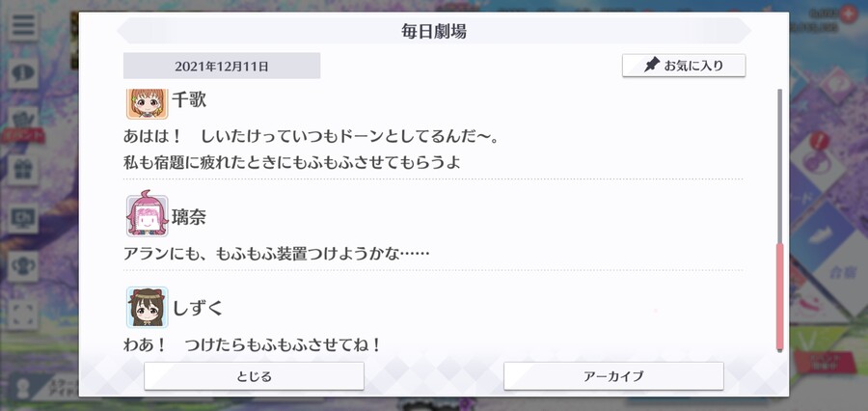This screenshot has height=411, width=868.
Task: Click the fullscreen expand icon
Action: pos(23,315)
